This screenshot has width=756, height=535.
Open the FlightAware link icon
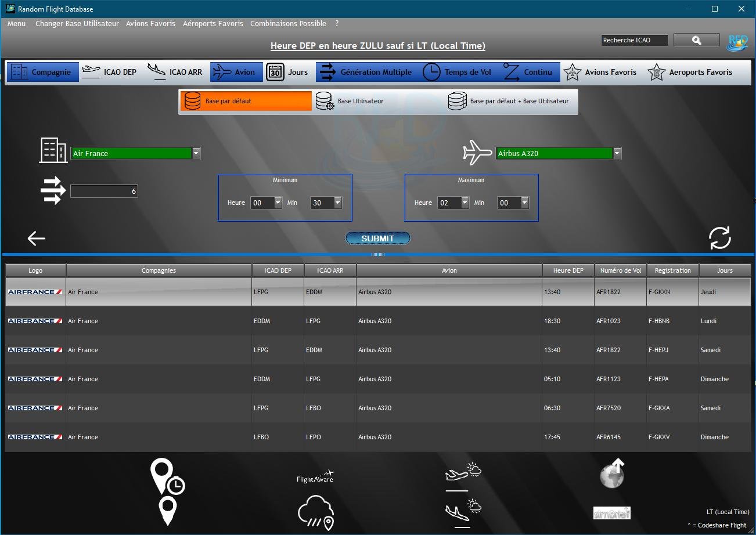[315, 477]
